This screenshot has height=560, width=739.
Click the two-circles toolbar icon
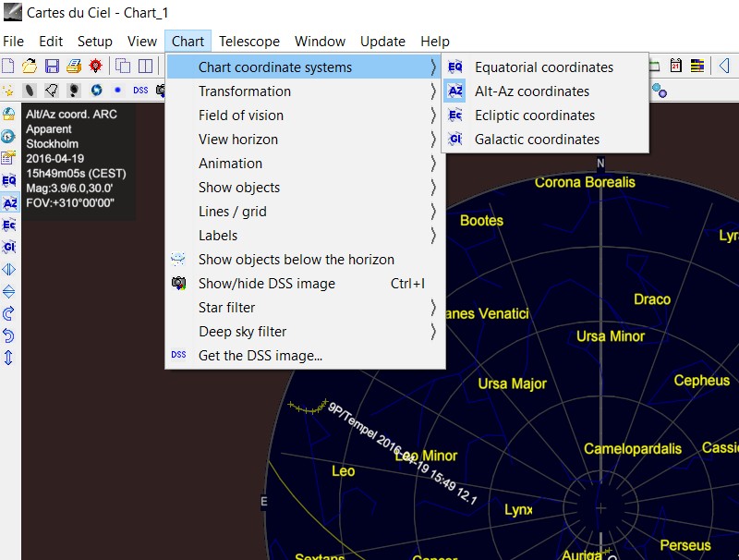point(660,90)
